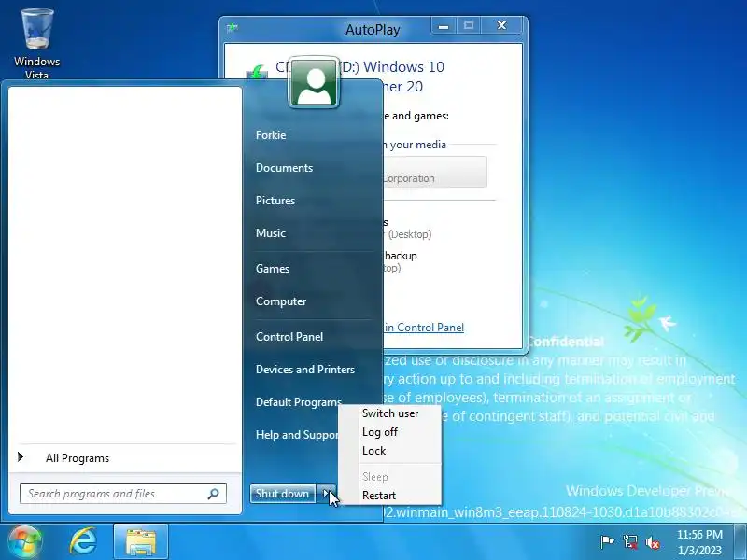Click the Control Panel link in AutoPlay
The height and width of the screenshot is (560, 747).
(x=424, y=328)
